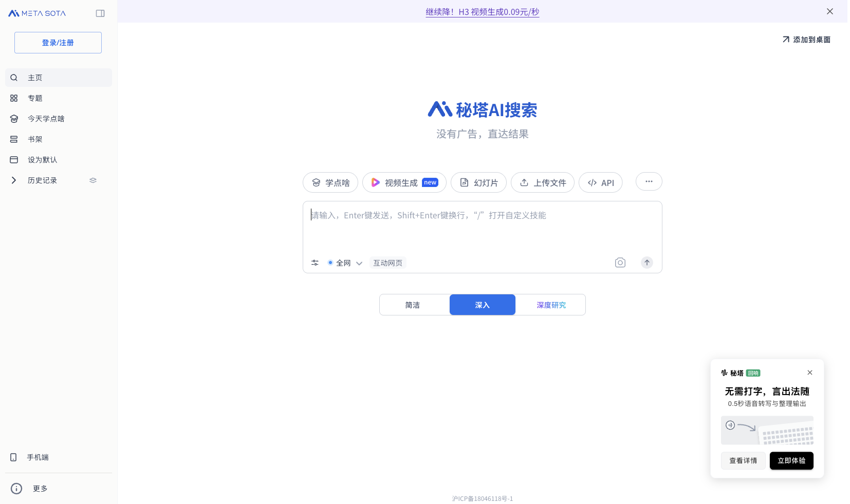The width and height of the screenshot is (850, 504).
Task: Click the 更多 info icon
Action: click(x=16, y=489)
